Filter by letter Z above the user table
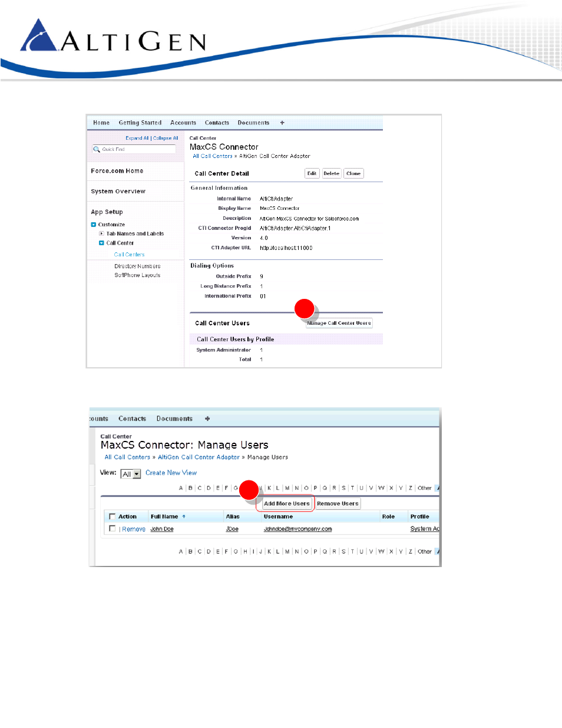This screenshot has height=728, width=562. tap(410, 488)
